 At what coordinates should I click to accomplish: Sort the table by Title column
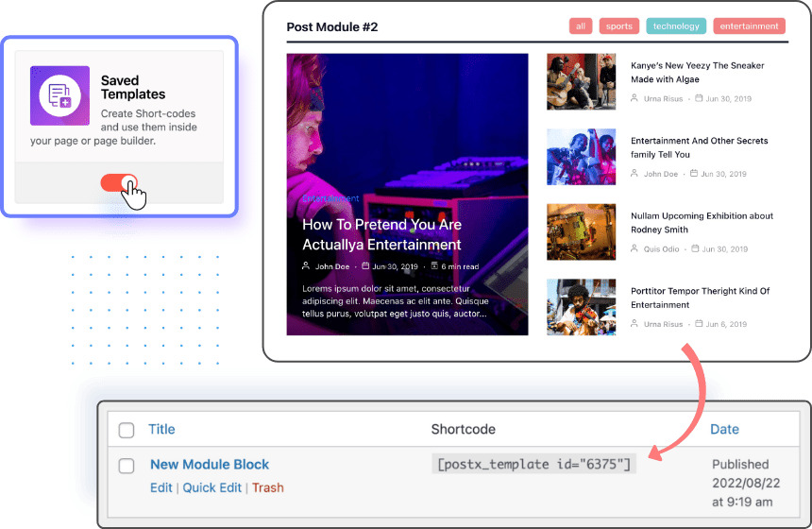(161, 429)
